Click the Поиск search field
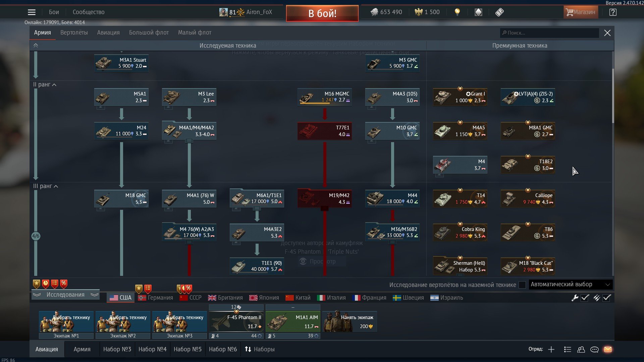644x362 pixels. pos(549,33)
